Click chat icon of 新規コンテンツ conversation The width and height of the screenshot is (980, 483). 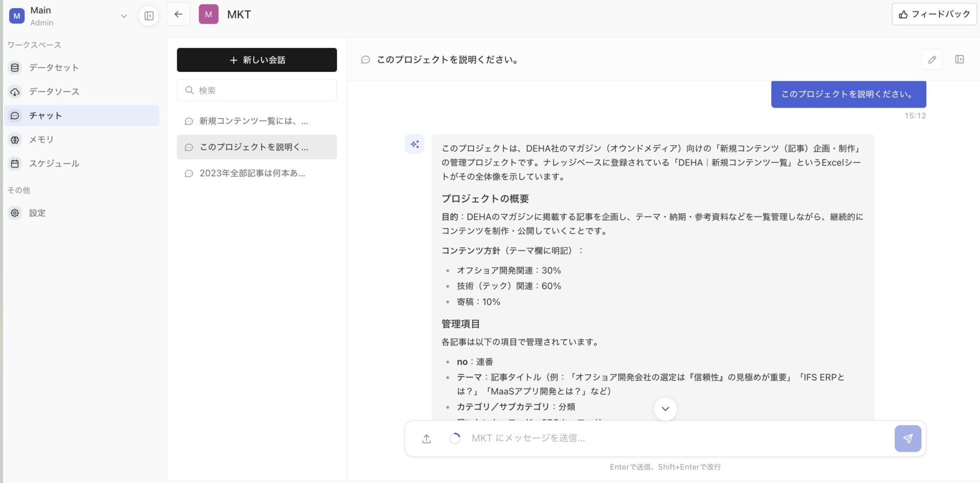click(189, 122)
